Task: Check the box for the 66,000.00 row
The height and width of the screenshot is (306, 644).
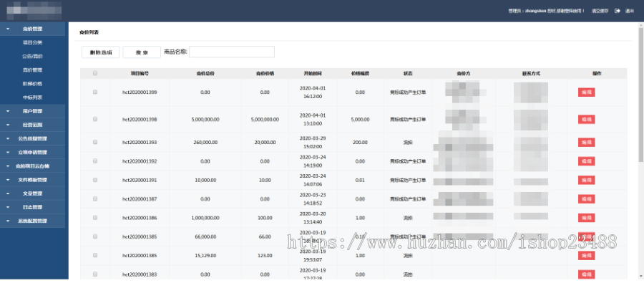Action: [95, 236]
